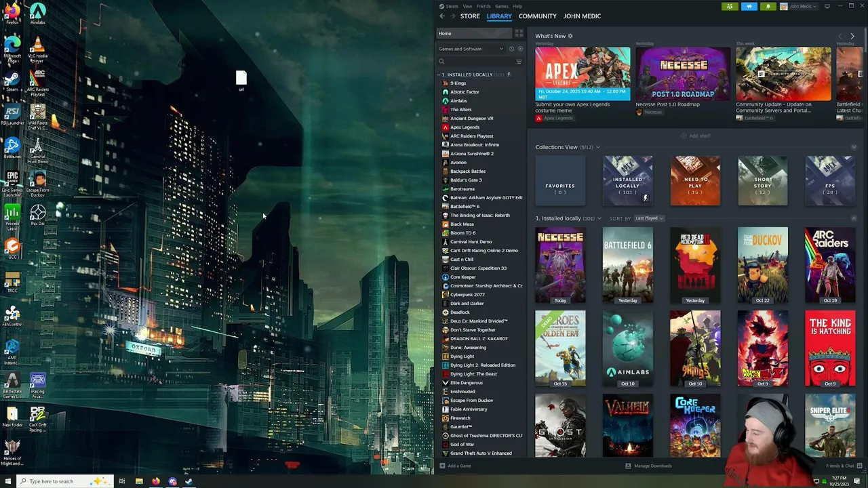This screenshot has width=868, height=488.
Task: Select Cyberpunk 2077 in the game list
Action: point(467,295)
